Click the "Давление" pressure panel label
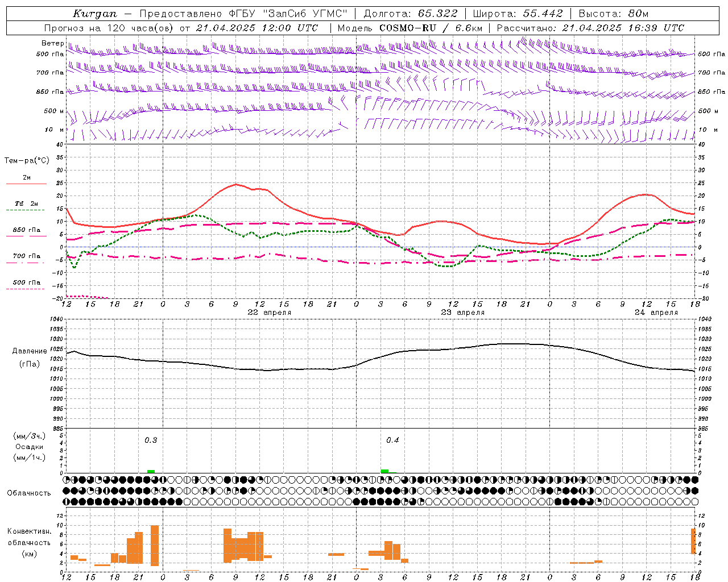This screenshot has height=582, width=728. (x=30, y=351)
